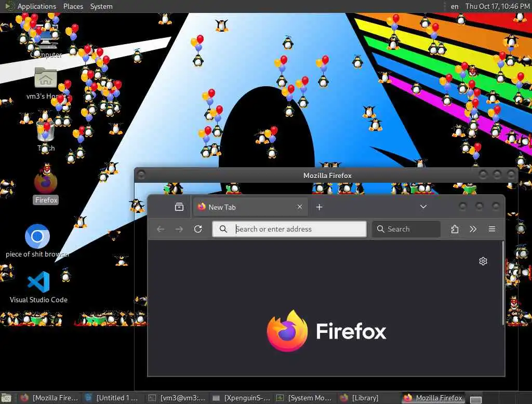Select active Mozilla Firefox taskbar entry
This screenshot has width=532, height=404.
433,398
